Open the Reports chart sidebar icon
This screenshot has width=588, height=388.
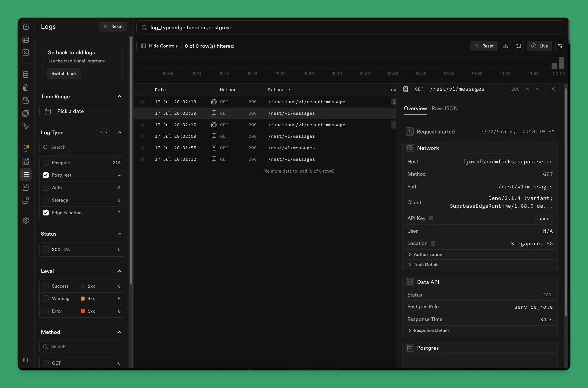point(26,161)
